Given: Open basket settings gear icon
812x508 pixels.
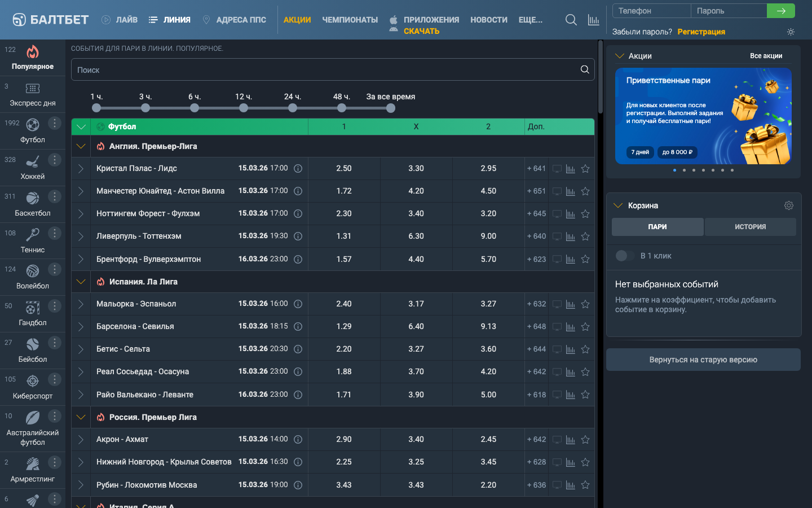Looking at the screenshot, I should 788,205.
